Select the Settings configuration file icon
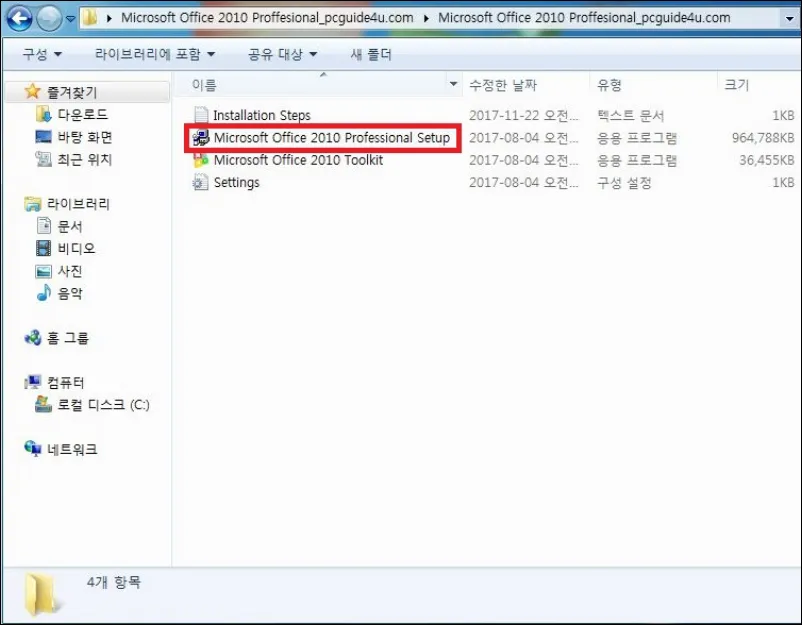 (200, 183)
